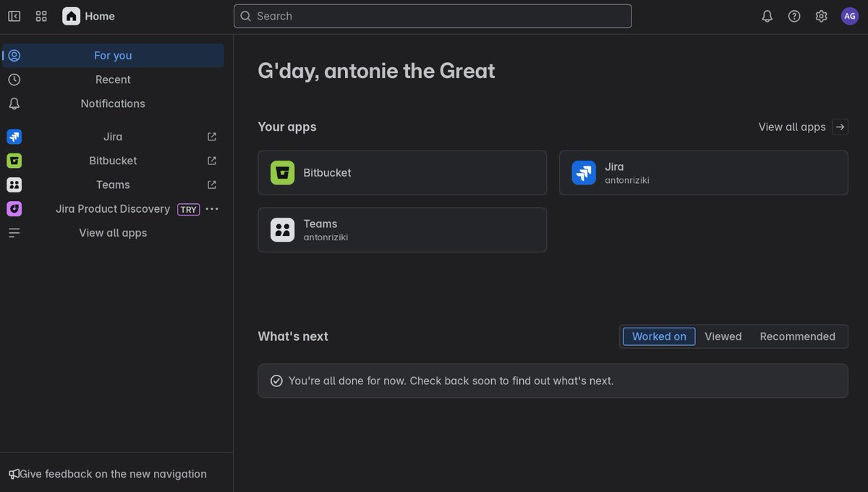Screen dimensions: 868x492
Task: Collapse the sidebar with the panel icon
Action: (x=14, y=16)
